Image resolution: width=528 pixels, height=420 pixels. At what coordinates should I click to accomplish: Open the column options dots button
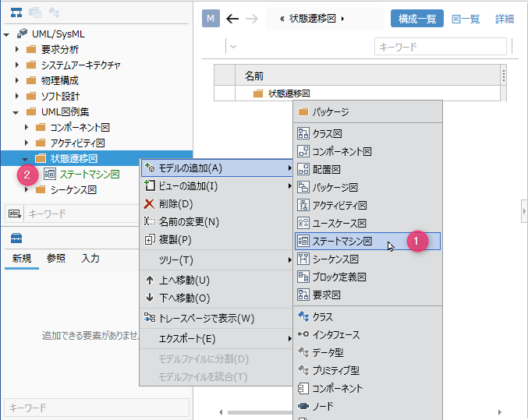[x=503, y=76]
